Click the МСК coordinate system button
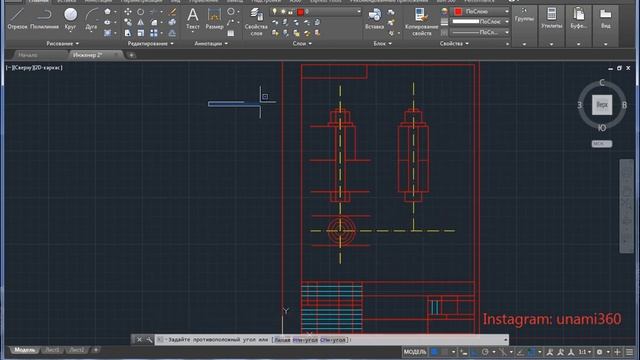Image resolution: width=640 pixels, height=360 pixels. coord(602,144)
